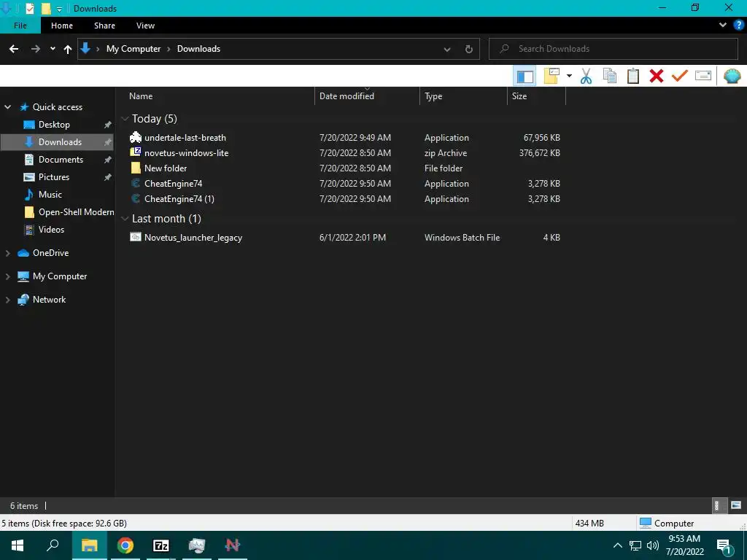Go forward using the Forward arrow

click(x=35, y=49)
